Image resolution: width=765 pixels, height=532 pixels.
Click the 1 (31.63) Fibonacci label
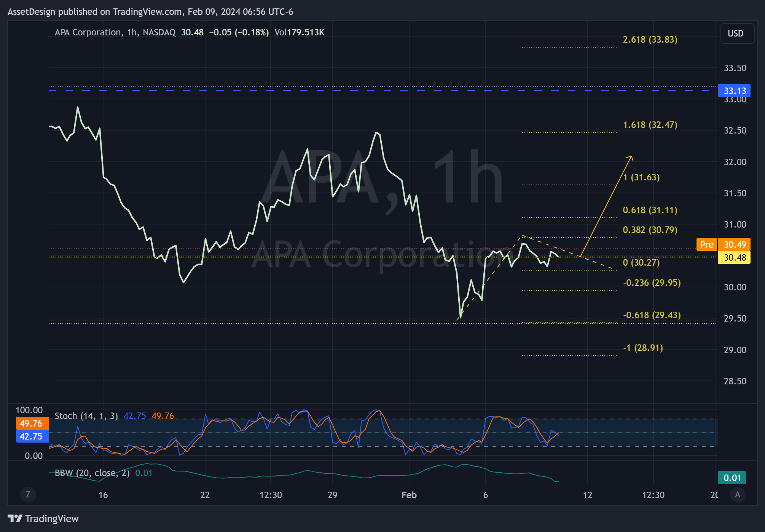(641, 177)
